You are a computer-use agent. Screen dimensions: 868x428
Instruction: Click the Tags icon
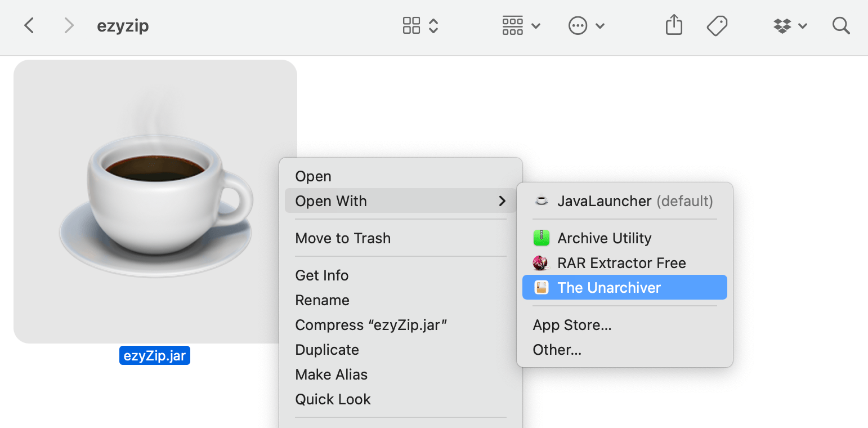click(717, 25)
